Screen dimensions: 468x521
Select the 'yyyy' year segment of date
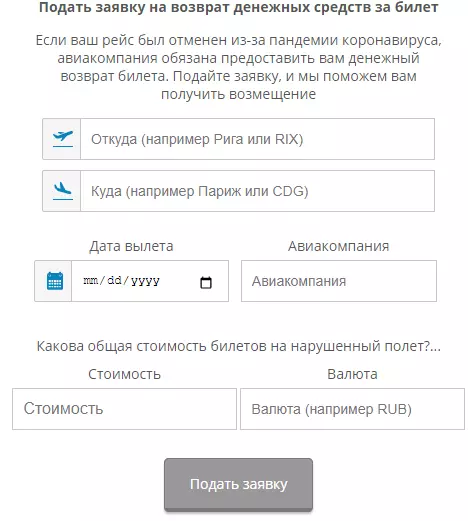145,281
